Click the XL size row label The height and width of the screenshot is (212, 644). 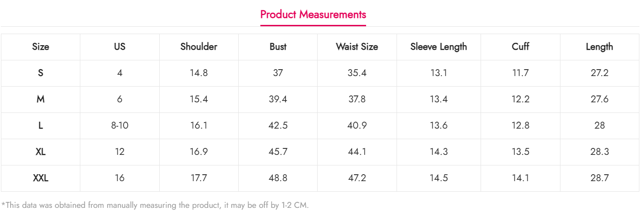(x=41, y=152)
